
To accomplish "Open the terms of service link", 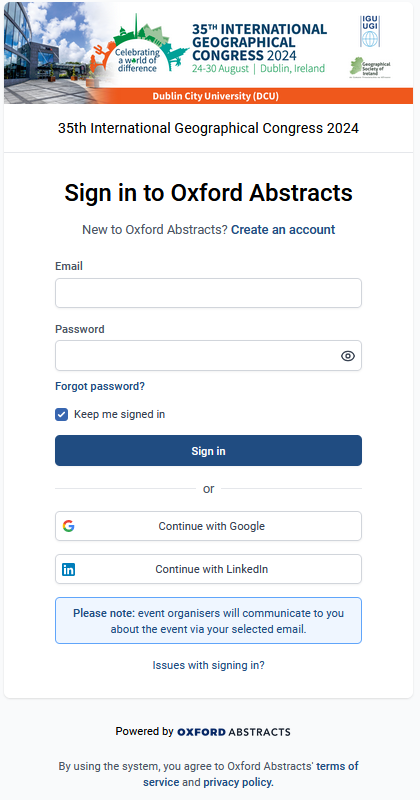I will click(x=251, y=774).
